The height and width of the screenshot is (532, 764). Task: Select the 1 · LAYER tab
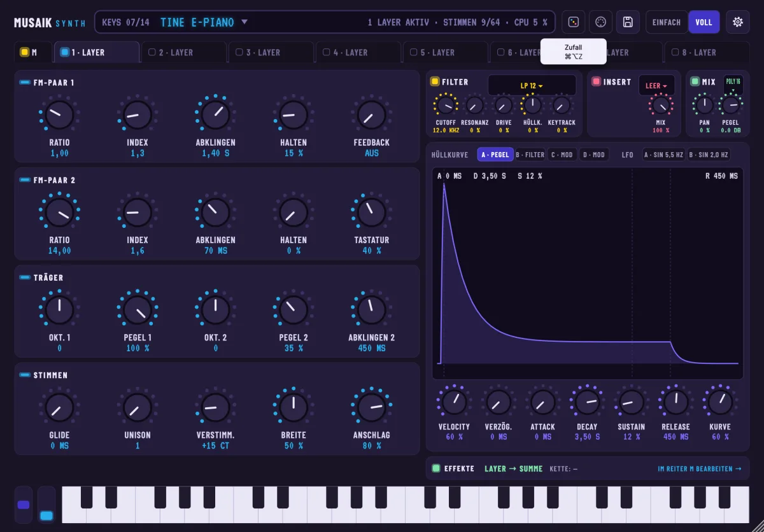[x=97, y=52]
